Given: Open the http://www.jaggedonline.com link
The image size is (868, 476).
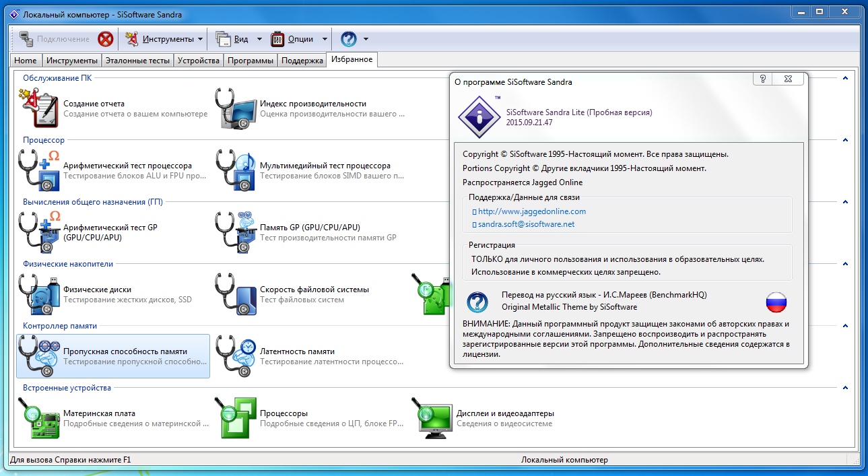Looking at the screenshot, I should 532,211.
